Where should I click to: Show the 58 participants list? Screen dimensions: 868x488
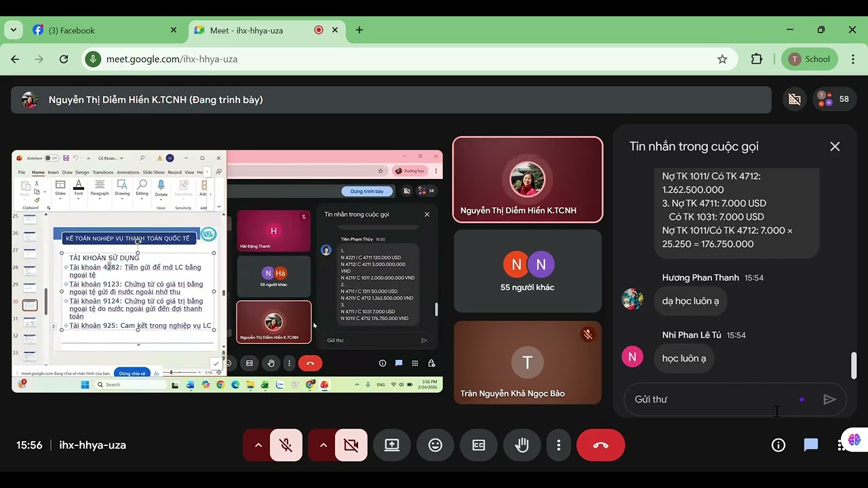point(836,99)
